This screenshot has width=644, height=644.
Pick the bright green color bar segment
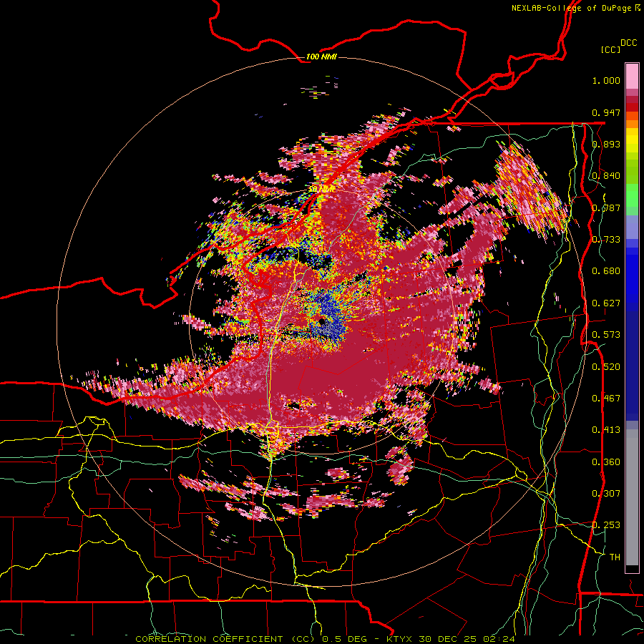632,195
